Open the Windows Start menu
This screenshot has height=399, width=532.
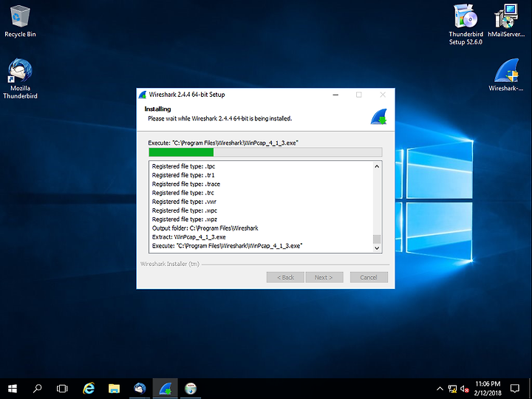click(x=13, y=389)
